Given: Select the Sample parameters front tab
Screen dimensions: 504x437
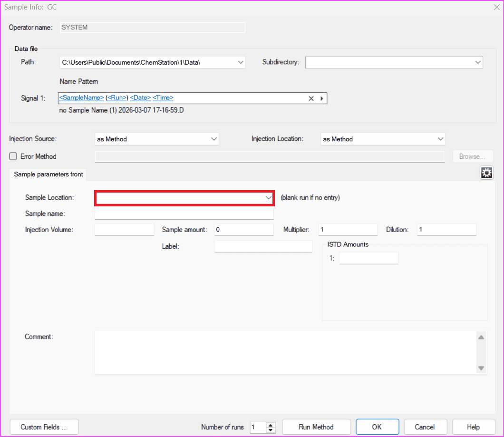Looking at the screenshot, I should [48, 175].
